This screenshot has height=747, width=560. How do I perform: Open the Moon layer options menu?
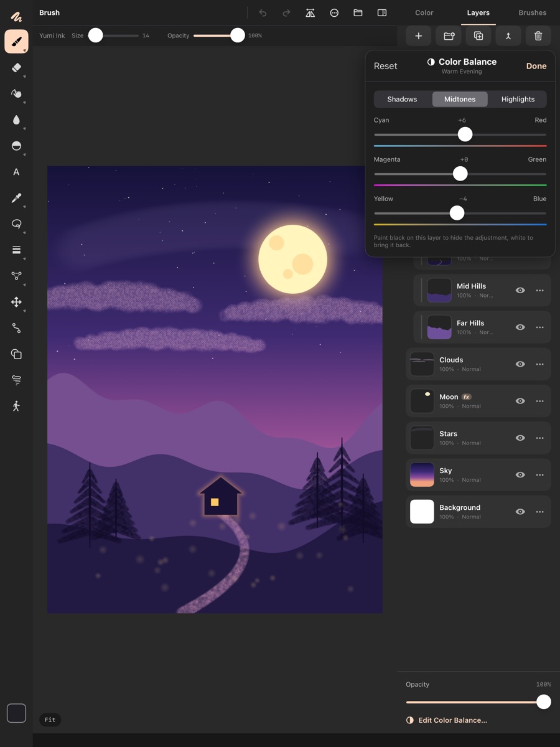click(539, 401)
